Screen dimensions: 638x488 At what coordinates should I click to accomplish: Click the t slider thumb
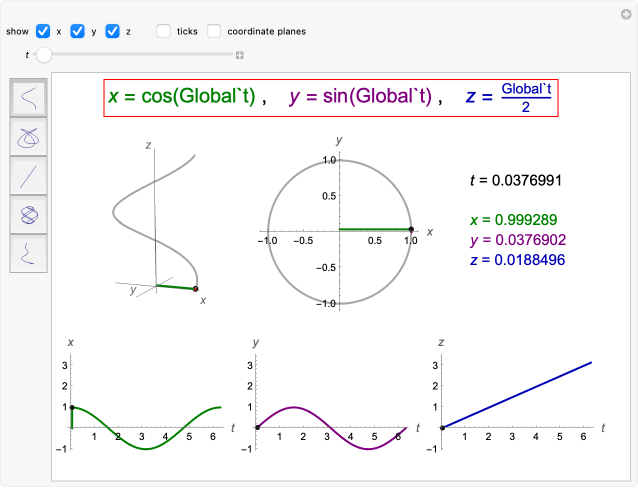point(43,54)
